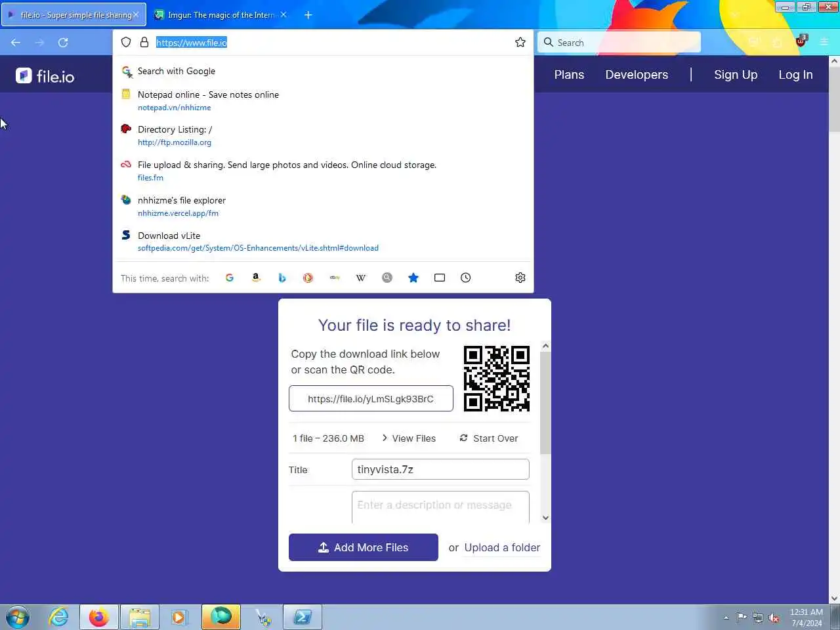The height and width of the screenshot is (630, 840).
Task: Search bookmarks using the blue star icon
Action: coord(413,278)
